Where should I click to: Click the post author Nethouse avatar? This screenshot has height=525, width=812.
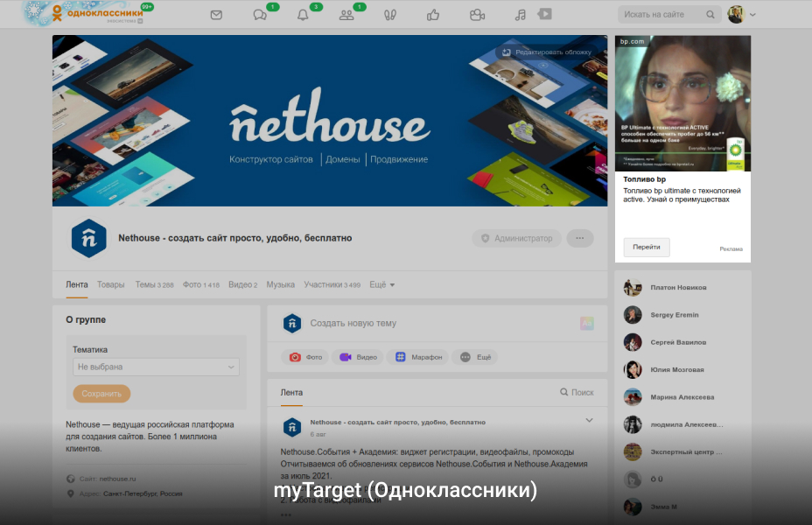click(292, 427)
